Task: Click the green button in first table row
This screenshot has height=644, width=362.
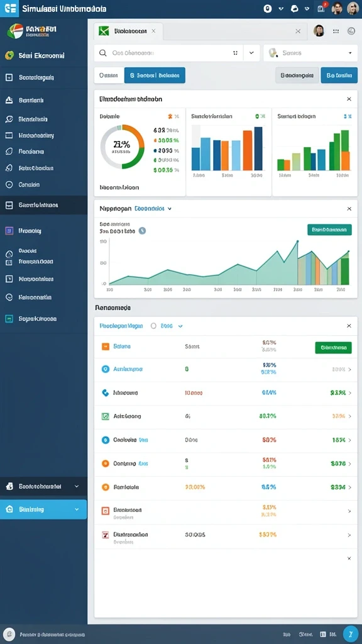Action: (333, 347)
